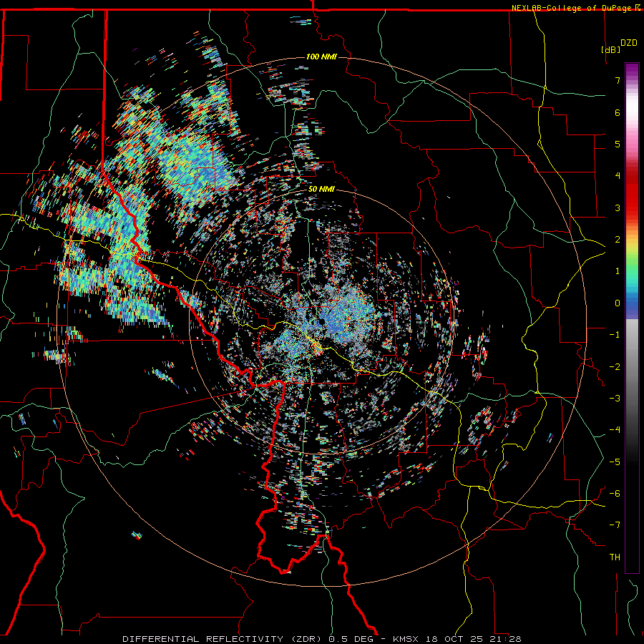Screen dimensions: 644x644
Task: Select the 1 value on color scale
Action: point(618,271)
